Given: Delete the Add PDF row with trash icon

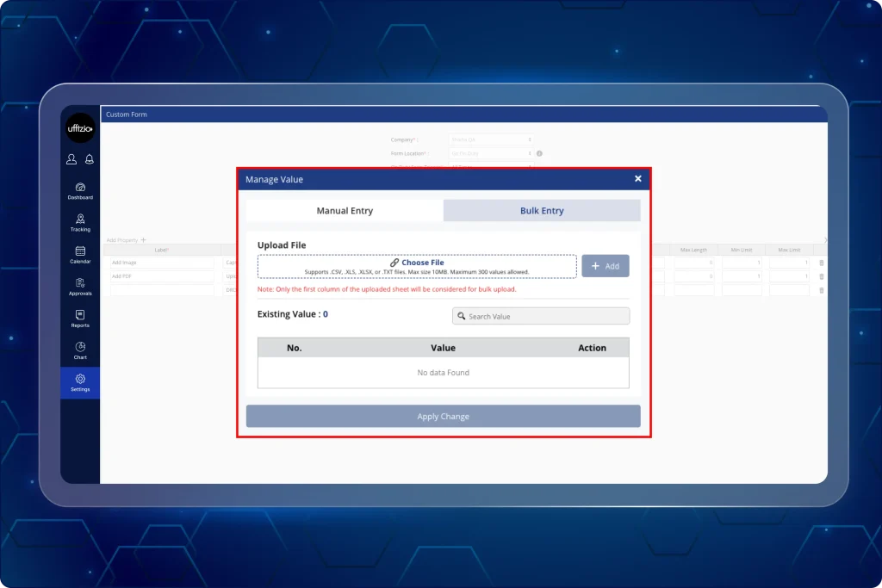Looking at the screenshot, I should (x=821, y=276).
